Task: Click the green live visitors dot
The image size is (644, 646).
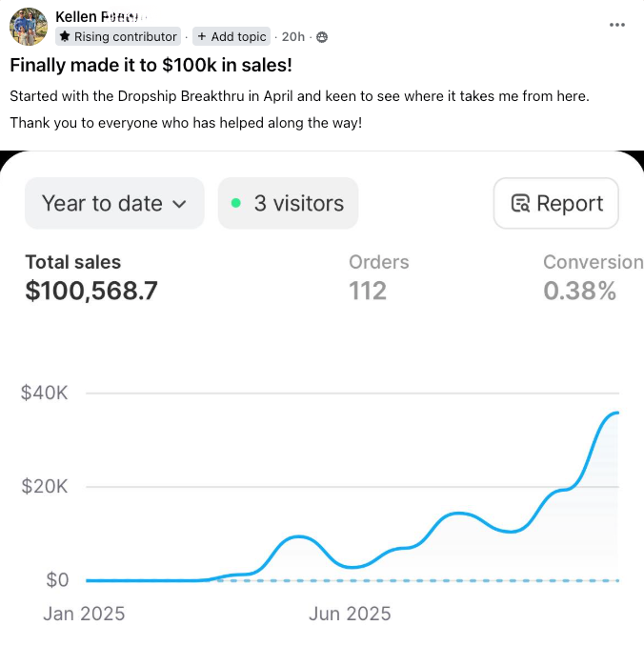Action: 235,203
